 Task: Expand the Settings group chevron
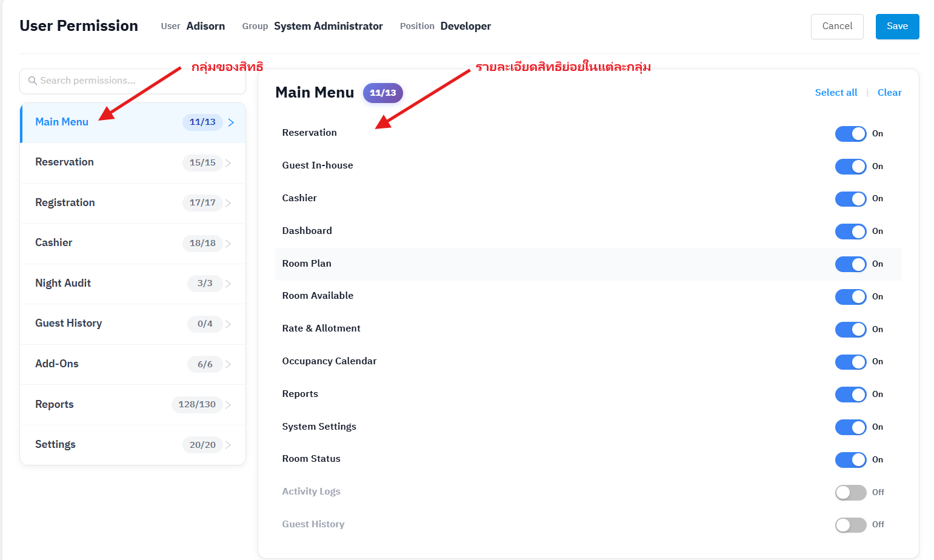[x=228, y=445]
